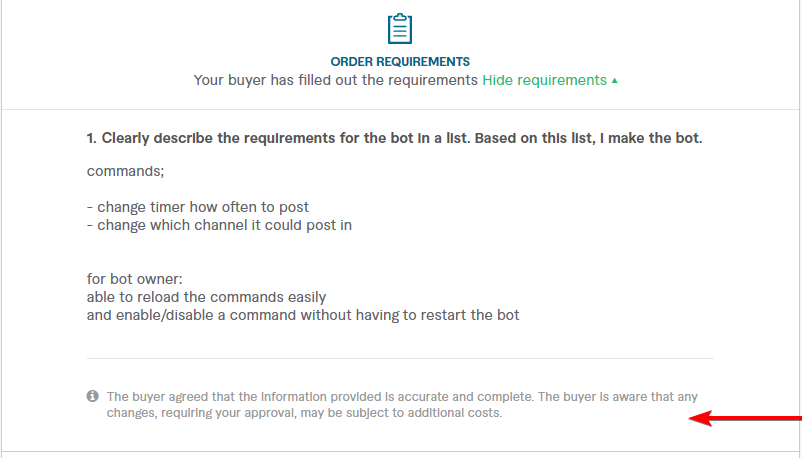Click the clipboard icon above Order Requirements
This screenshot has width=802, height=458.
(400, 28)
